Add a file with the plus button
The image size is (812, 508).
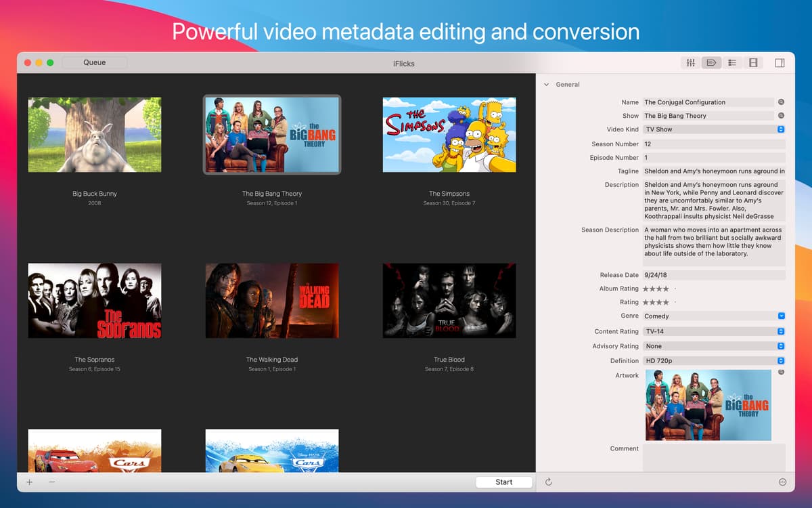point(28,482)
